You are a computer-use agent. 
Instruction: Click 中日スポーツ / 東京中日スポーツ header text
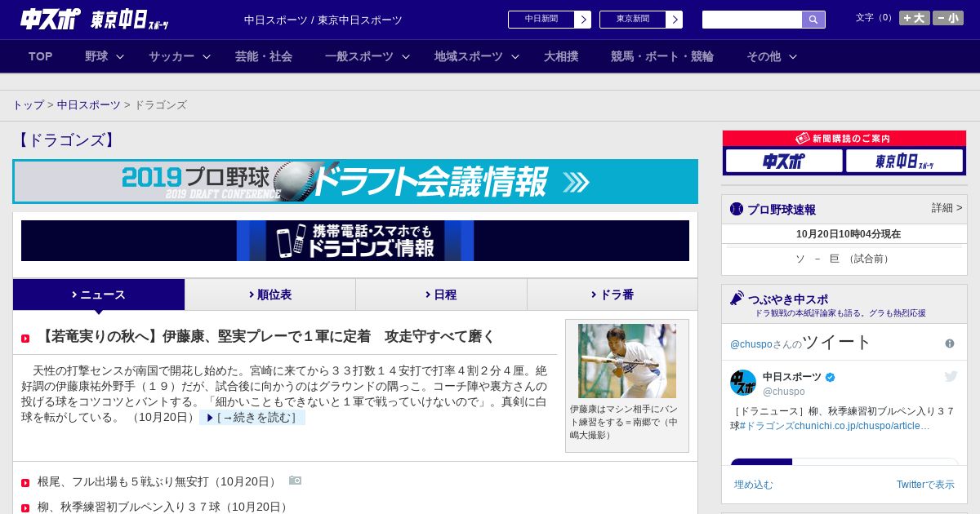pyautogui.click(x=323, y=20)
